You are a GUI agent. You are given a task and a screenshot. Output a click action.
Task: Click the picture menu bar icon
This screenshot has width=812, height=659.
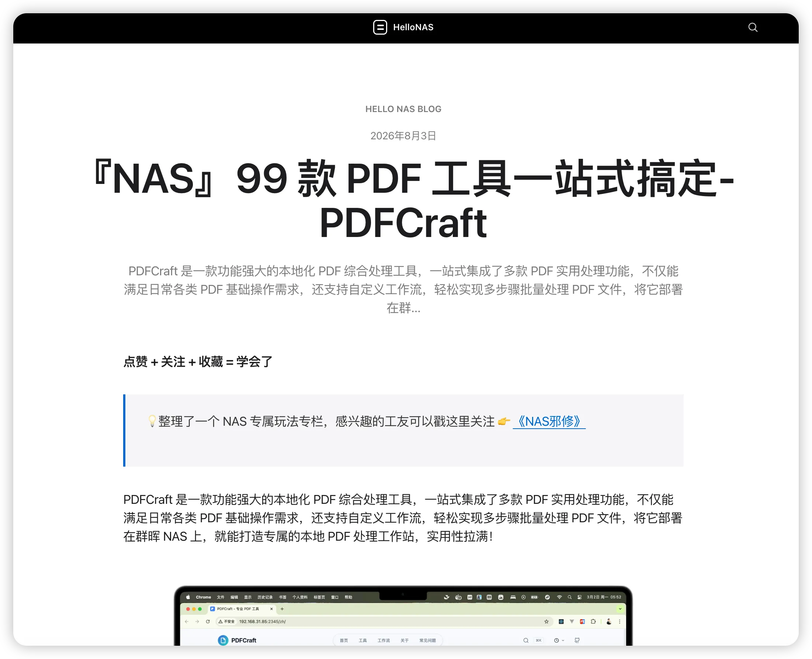(x=500, y=597)
